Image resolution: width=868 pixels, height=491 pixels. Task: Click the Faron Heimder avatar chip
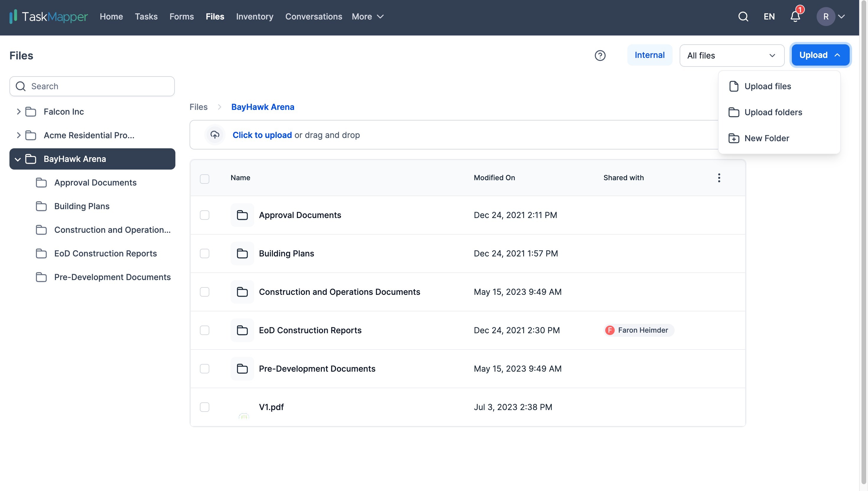pyautogui.click(x=639, y=330)
